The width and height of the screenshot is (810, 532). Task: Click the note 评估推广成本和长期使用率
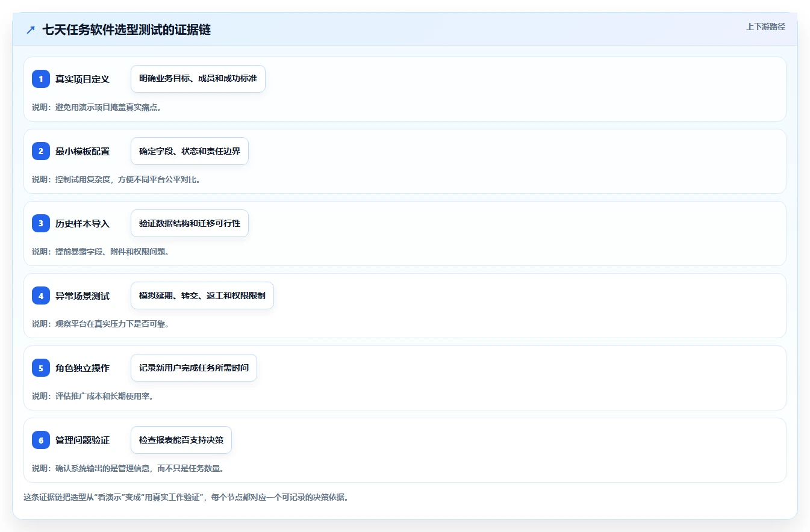93,396
